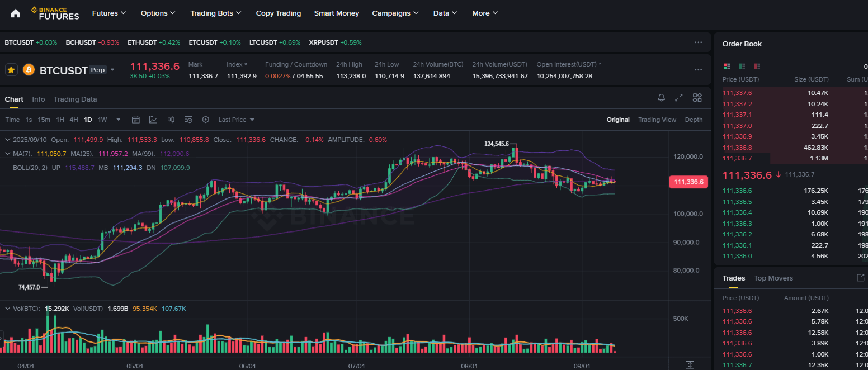This screenshot has height=370, width=868.
Task: Switch to the Trades tab
Action: point(734,278)
